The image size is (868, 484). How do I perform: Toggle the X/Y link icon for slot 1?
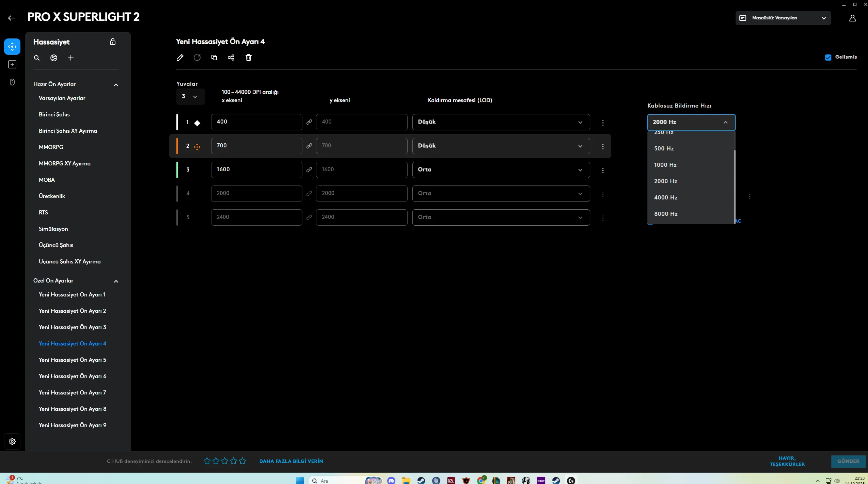pos(309,122)
